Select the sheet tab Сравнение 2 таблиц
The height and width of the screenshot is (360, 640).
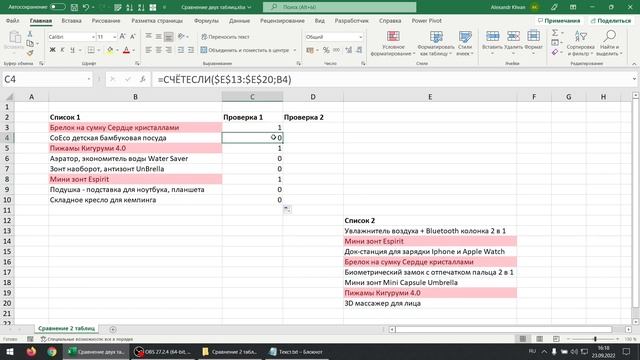[x=67, y=329]
